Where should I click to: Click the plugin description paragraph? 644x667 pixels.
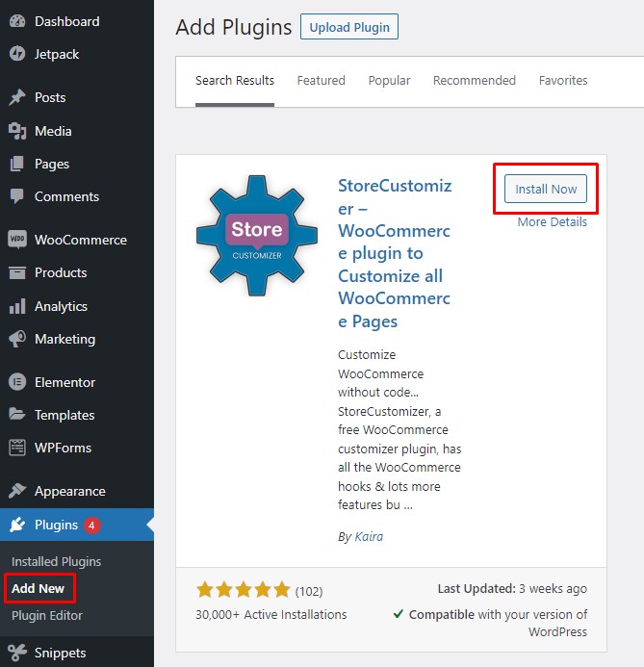click(399, 430)
